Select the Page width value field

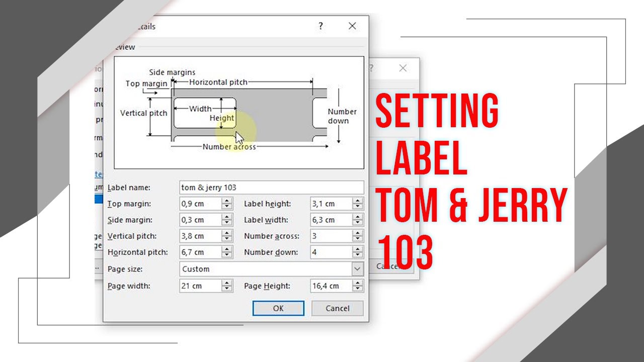click(x=200, y=286)
